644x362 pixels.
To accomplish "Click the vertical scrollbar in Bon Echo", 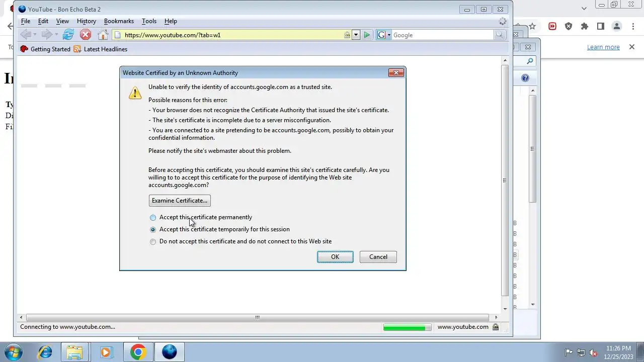I will 505,181.
